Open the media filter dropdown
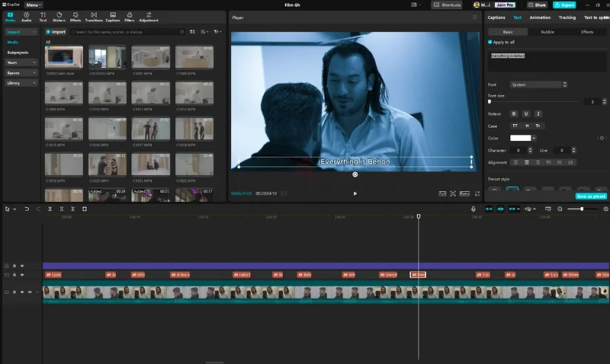This screenshot has height=364, width=610. coord(217,32)
